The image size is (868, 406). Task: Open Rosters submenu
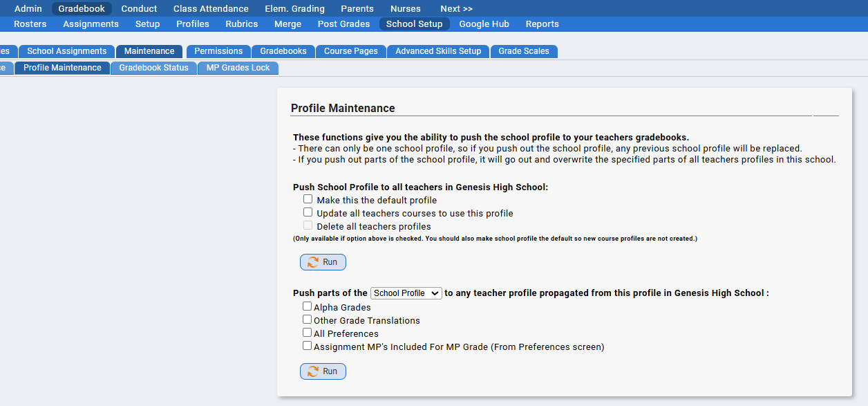coord(30,24)
